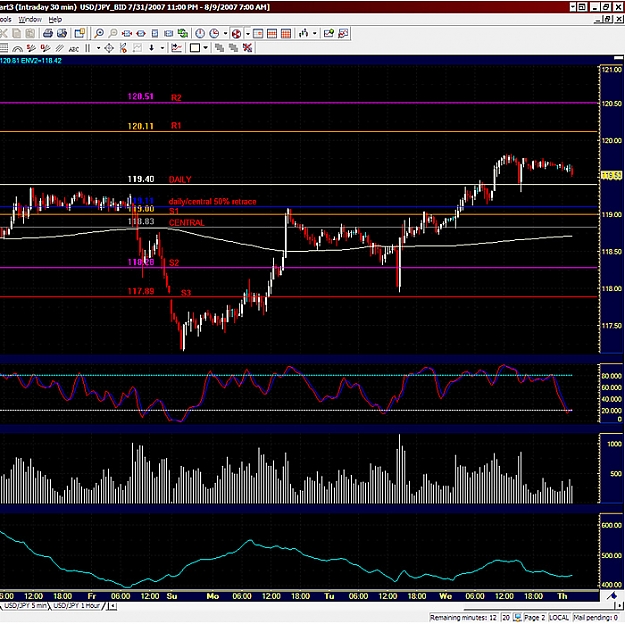Click the bar chart type icon
This screenshot has width=625, height=624.
click(x=304, y=33)
